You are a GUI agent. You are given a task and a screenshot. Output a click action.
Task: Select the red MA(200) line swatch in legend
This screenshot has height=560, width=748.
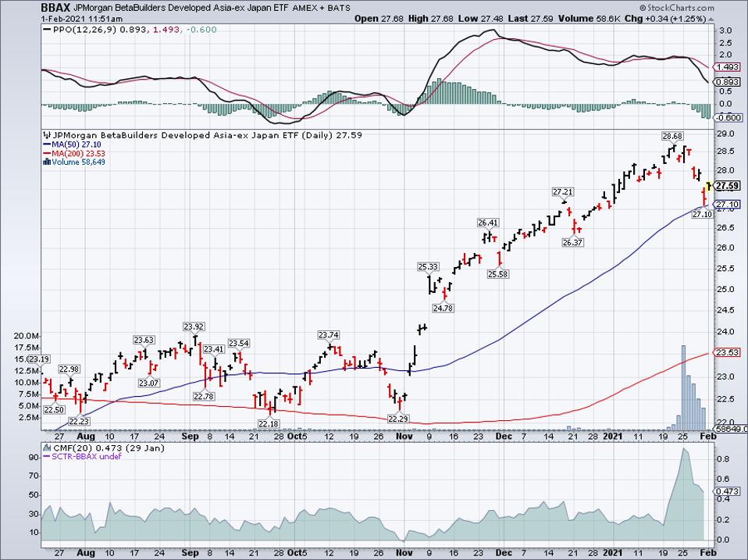coord(47,154)
